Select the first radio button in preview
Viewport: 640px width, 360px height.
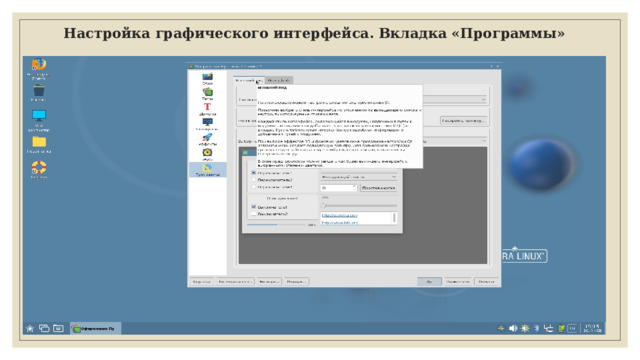click(x=253, y=173)
